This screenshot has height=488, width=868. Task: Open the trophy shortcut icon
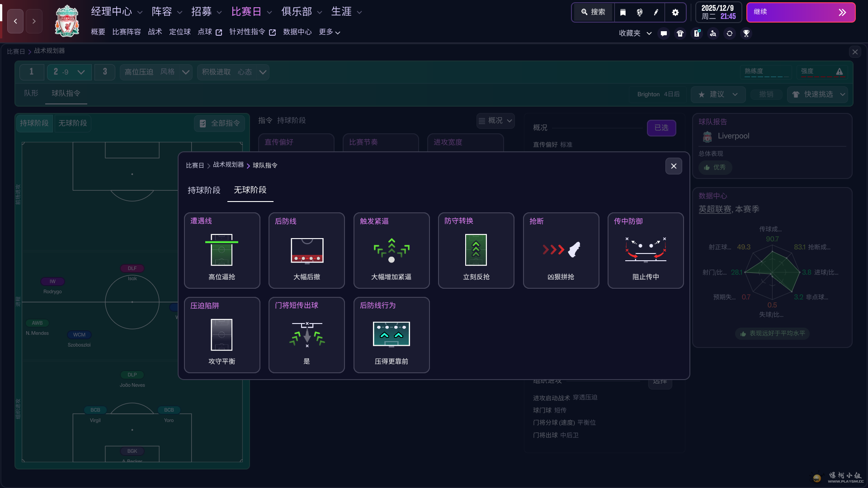tap(746, 33)
